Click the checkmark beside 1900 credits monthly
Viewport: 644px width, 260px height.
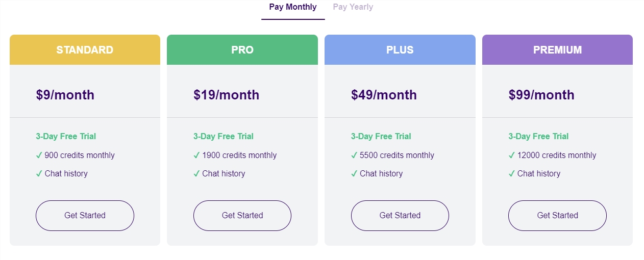pyautogui.click(x=196, y=155)
